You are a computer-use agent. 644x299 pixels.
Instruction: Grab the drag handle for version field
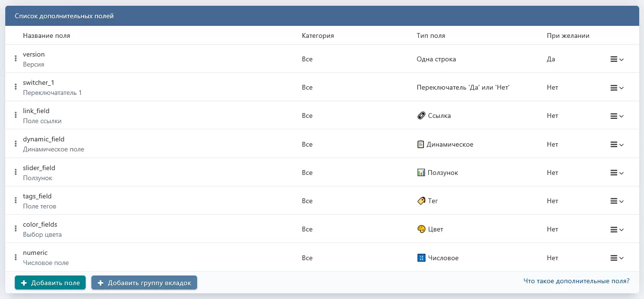click(16, 59)
